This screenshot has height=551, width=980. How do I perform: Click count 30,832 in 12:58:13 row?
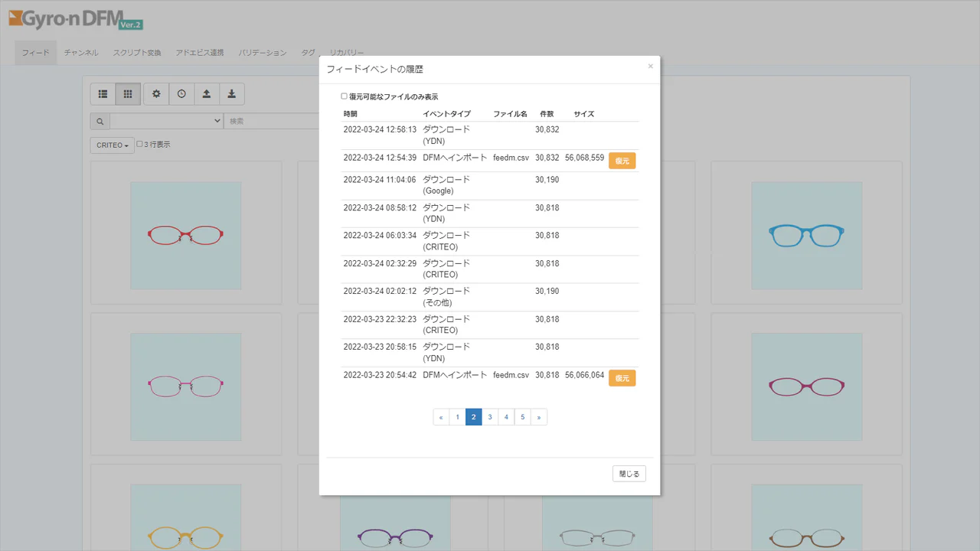point(547,130)
